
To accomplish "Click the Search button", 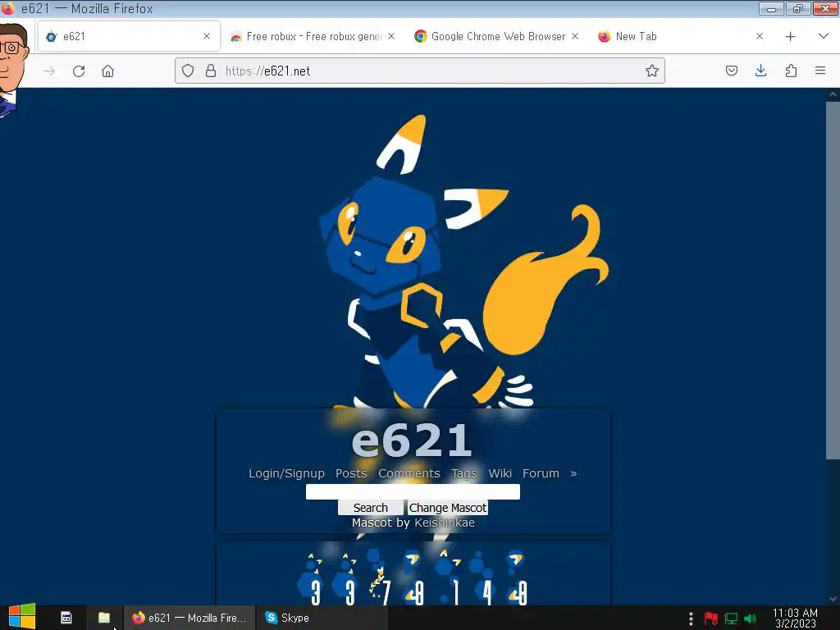I will [x=371, y=508].
